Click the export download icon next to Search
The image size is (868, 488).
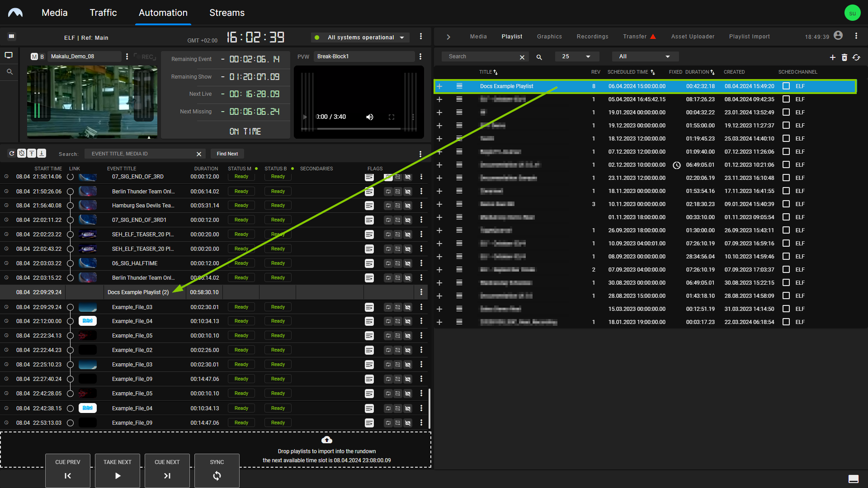point(41,153)
